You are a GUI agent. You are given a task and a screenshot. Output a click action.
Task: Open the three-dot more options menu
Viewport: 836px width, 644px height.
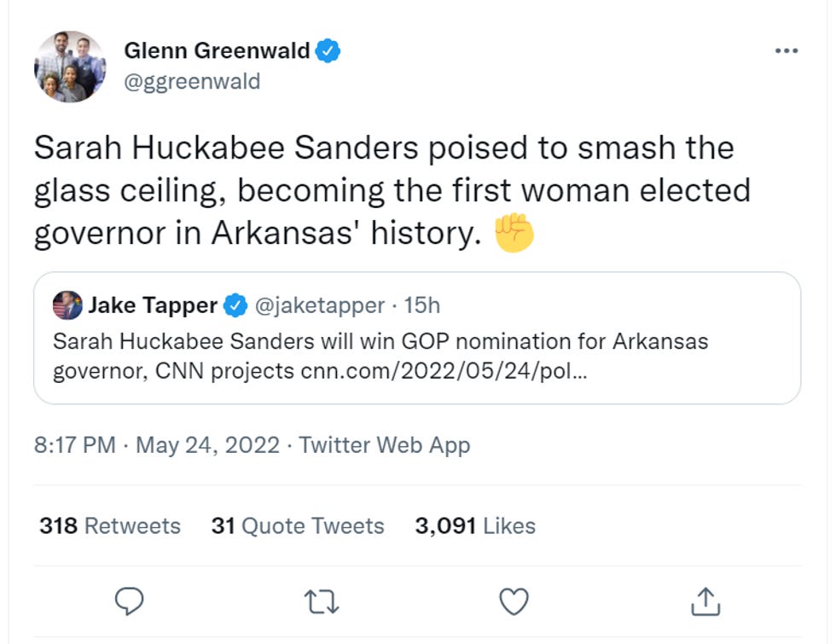point(786,51)
